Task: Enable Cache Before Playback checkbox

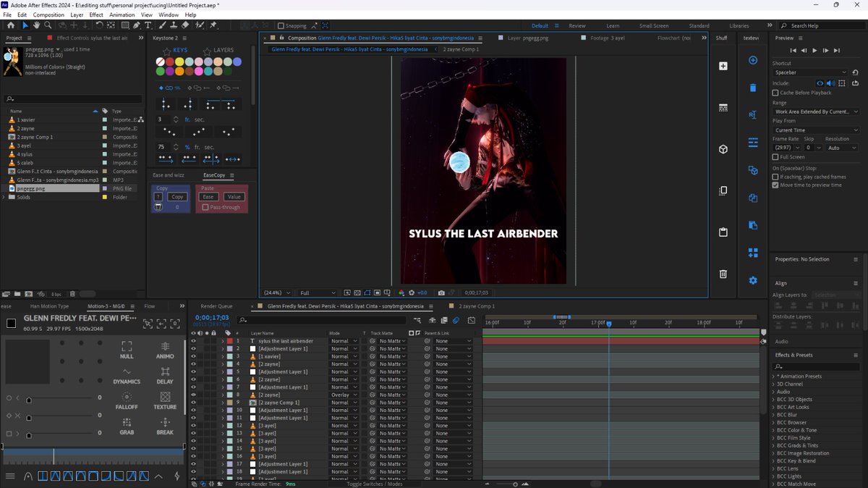Action: point(775,93)
